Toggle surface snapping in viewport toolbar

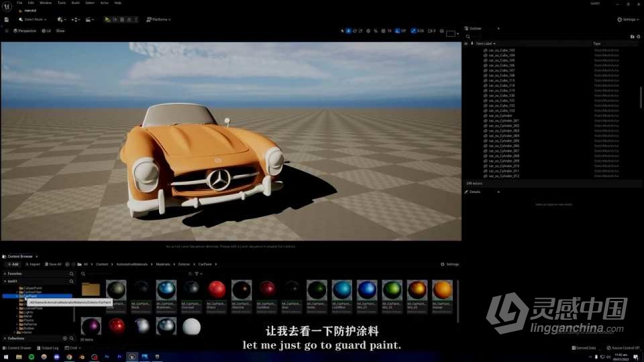tap(376, 31)
